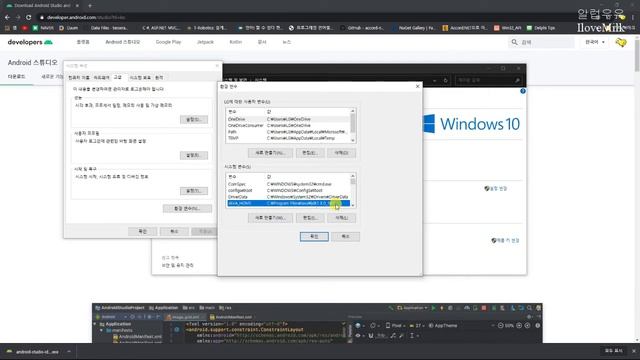Select Path user variable row
The width and height of the screenshot is (640, 360).
pos(288,132)
